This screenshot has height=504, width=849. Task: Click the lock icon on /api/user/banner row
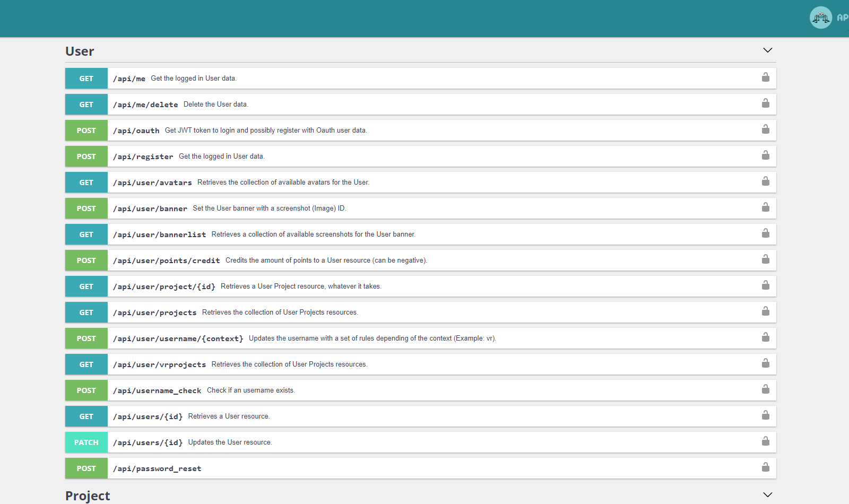tap(765, 207)
